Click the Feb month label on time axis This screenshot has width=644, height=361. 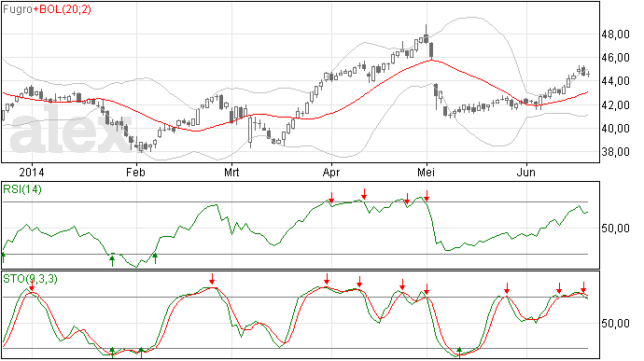[x=135, y=172]
